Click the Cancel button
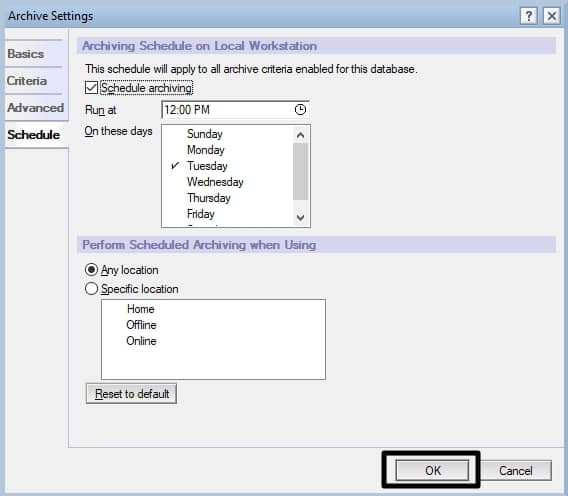Viewport: 568px width, 496px height. coord(515,470)
